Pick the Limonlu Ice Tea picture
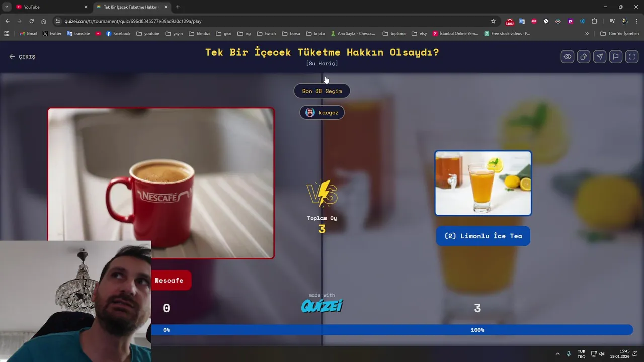The image size is (644, 362). 483,183
